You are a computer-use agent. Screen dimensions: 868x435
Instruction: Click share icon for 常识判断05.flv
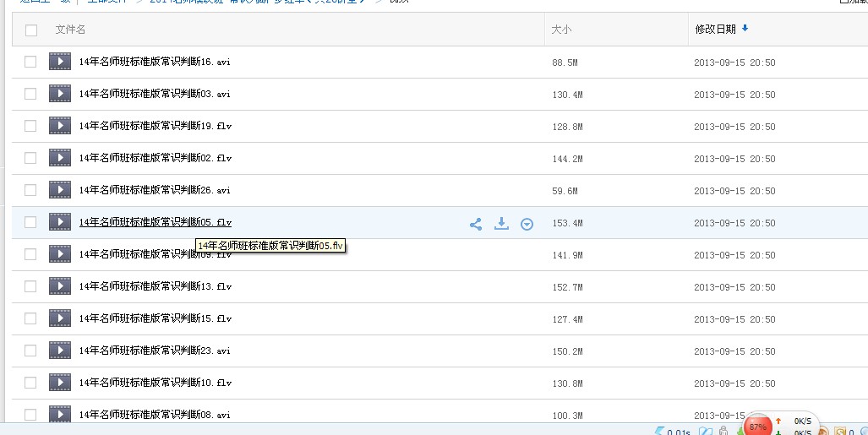pyautogui.click(x=476, y=224)
